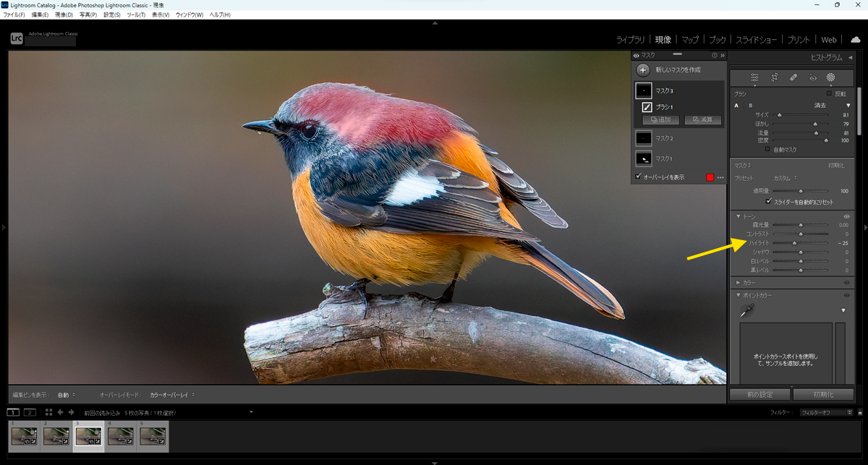This screenshot has height=465, width=868.
Task: Expand the カラー section
Action: (x=738, y=282)
